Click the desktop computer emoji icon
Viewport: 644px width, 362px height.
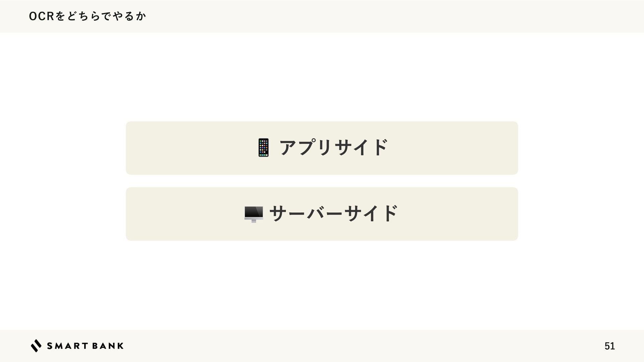click(254, 215)
